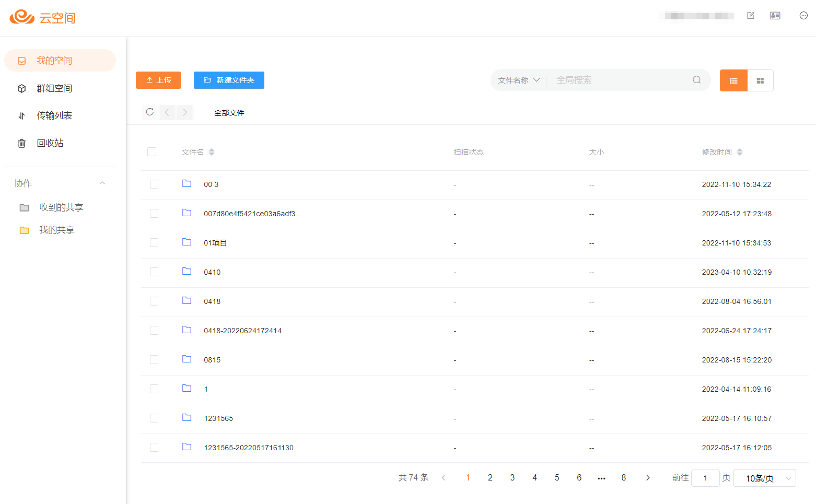Go to 群组空间 in the sidebar

54,88
